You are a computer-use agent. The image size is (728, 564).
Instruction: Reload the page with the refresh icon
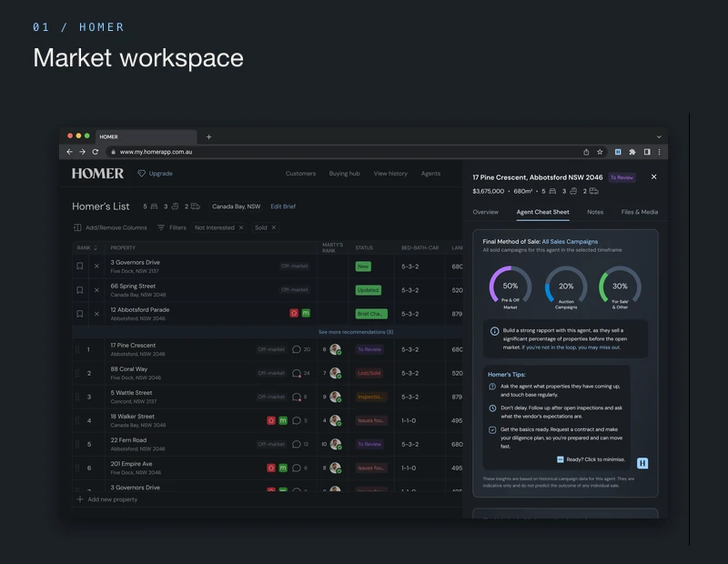(x=96, y=152)
